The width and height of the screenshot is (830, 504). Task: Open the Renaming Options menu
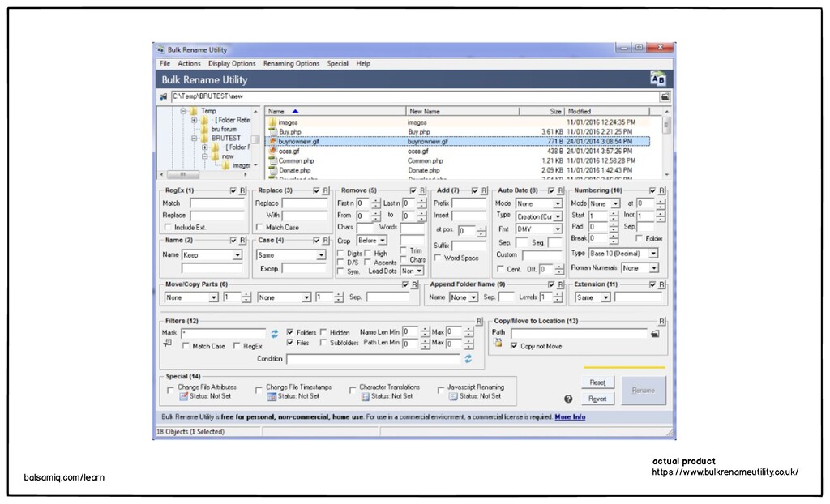tap(291, 63)
